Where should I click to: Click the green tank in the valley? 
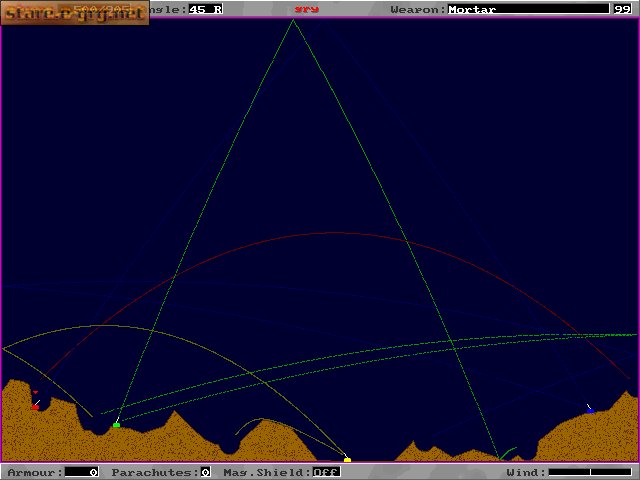[x=116, y=425]
